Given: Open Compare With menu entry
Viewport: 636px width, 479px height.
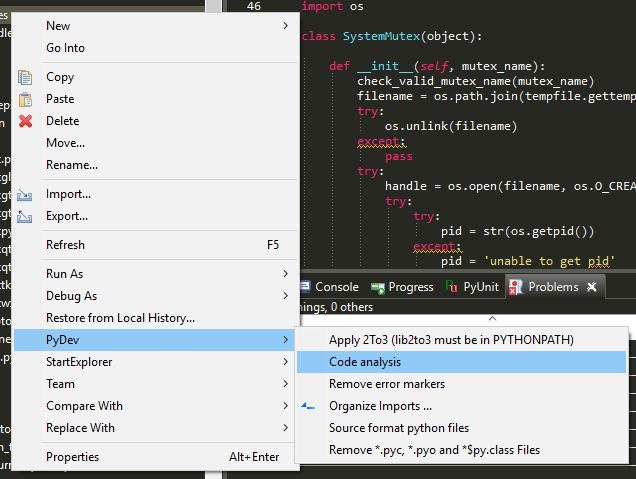Looking at the screenshot, I should pos(156,406).
